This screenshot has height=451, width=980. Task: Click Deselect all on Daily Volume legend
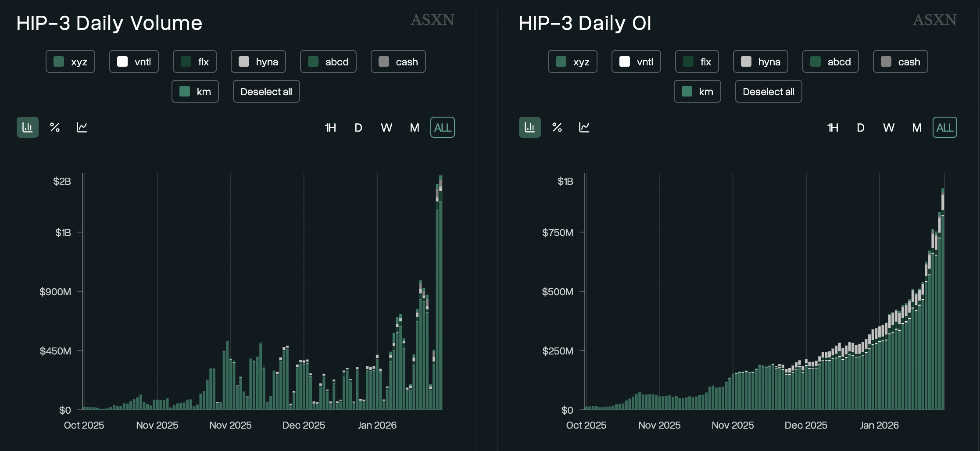pyautogui.click(x=266, y=91)
